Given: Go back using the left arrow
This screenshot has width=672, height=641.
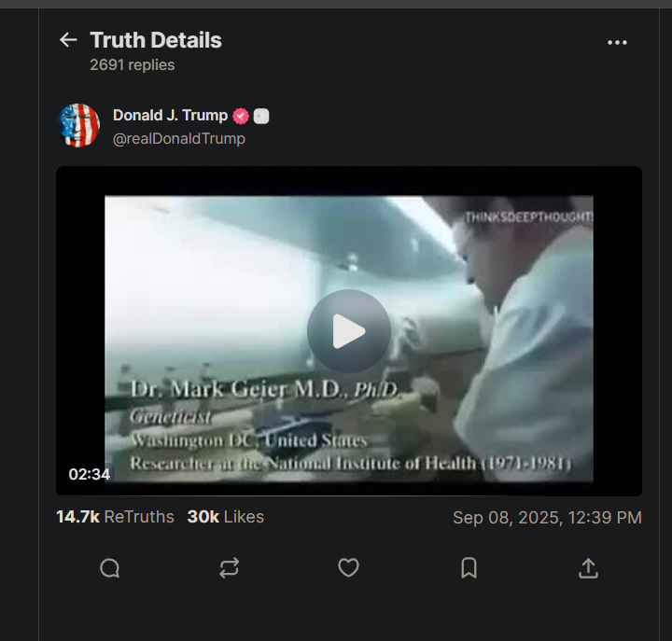Looking at the screenshot, I should click(68, 40).
